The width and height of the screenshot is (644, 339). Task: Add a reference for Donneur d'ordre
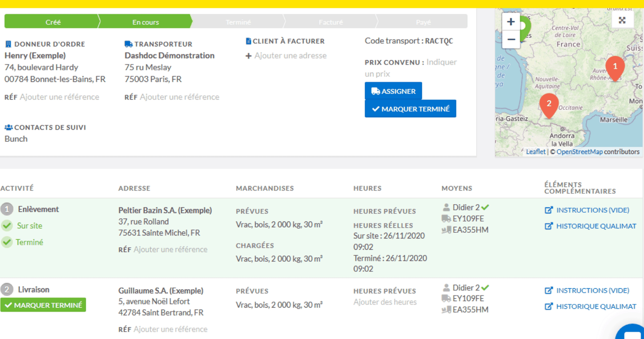point(59,97)
